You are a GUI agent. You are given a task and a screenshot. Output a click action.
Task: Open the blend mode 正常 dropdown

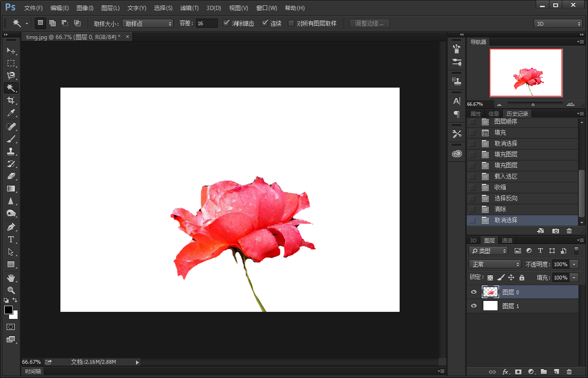click(x=495, y=264)
